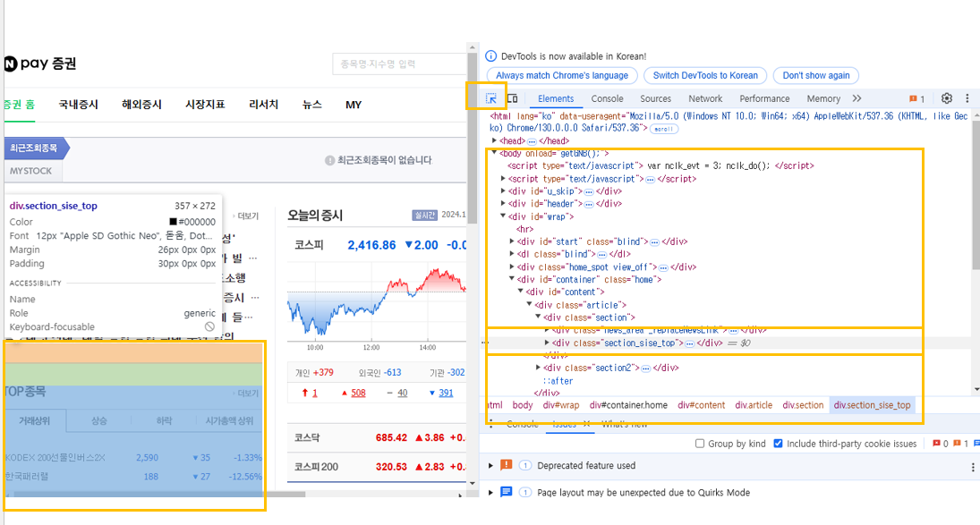Click orange warning icon on Deprecated feature
The height and width of the screenshot is (525, 980).
click(x=507, y=465)
